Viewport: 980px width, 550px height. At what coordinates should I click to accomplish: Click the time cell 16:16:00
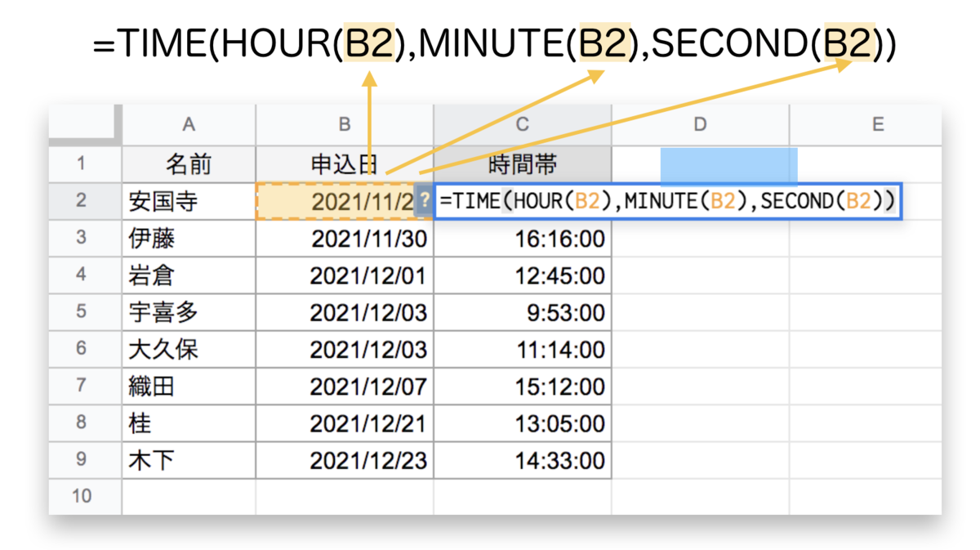[523, 239]
